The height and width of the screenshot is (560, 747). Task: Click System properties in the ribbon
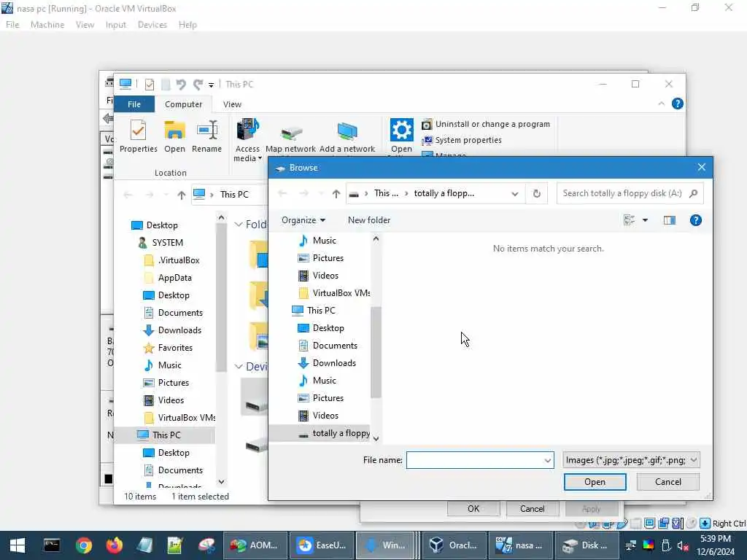pyautogui.click(x=462, y=140)
